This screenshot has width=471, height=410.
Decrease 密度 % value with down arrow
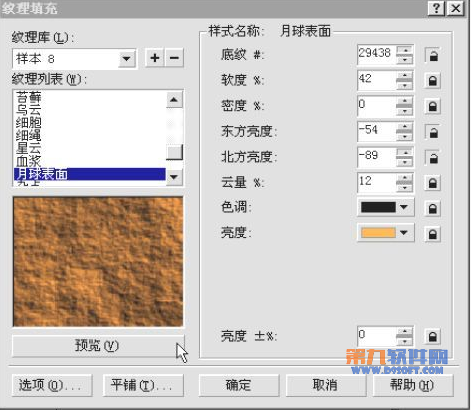pyautogui.click(x=405, y=111)
